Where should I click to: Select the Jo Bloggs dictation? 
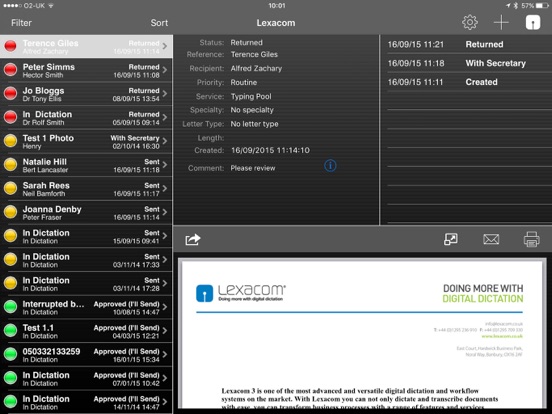pyautogui.click(x=86, y=94)
